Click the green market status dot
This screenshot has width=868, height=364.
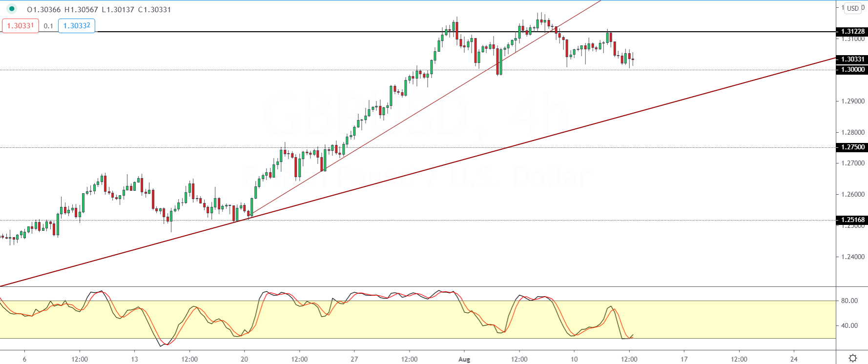point(12,9)
